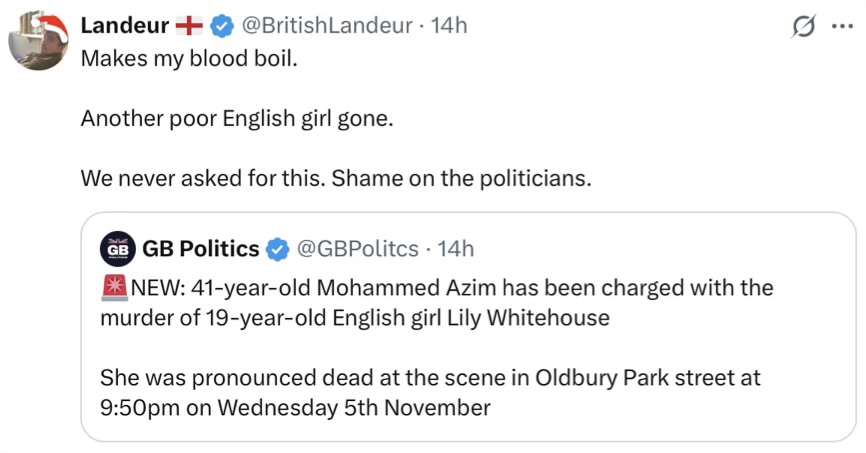Click the England flag emoji beside Landeur
866x453 pixels.
tap(189, 26)
